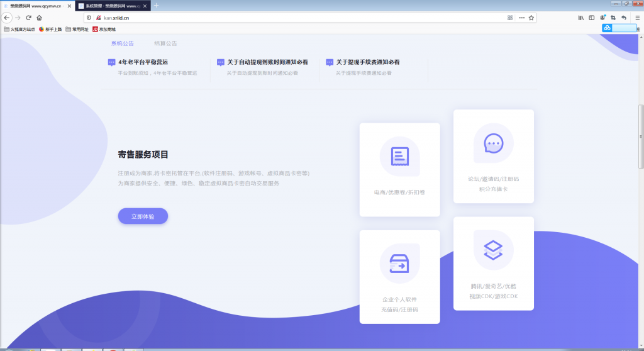Open the page actions three-dot menu
644x351 pixels.
(x=521, y=18)
